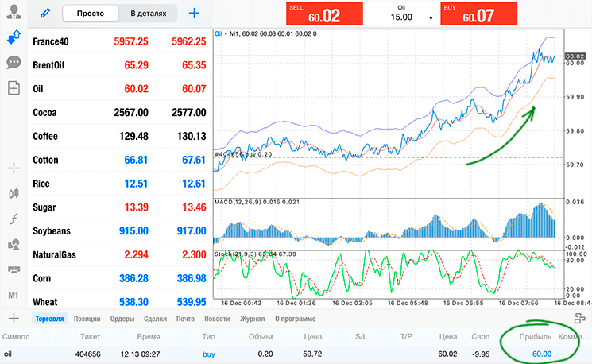This screenshot has height=364, width=592.
Task: Open the Позиции tab
Action: [x=87, y=319]
